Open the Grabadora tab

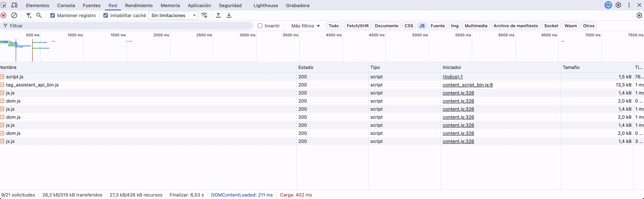point(298,5)
